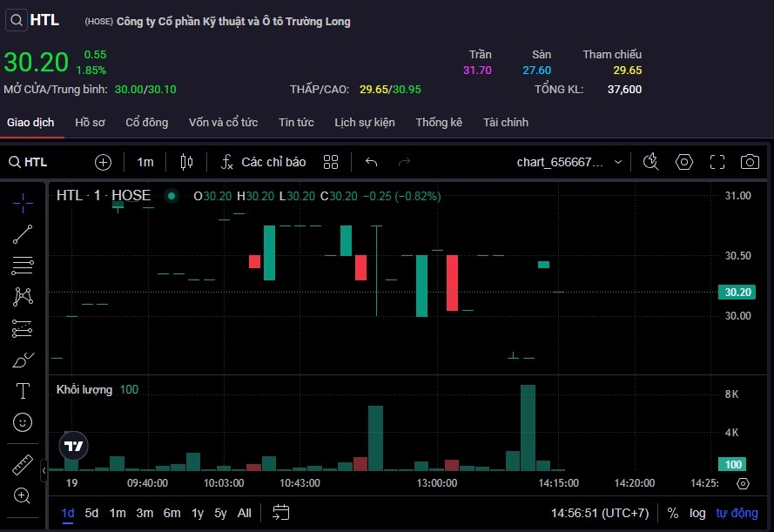Toggle the tự động auto scale
This screenshot has height=532, width=774.
(737, 513)
